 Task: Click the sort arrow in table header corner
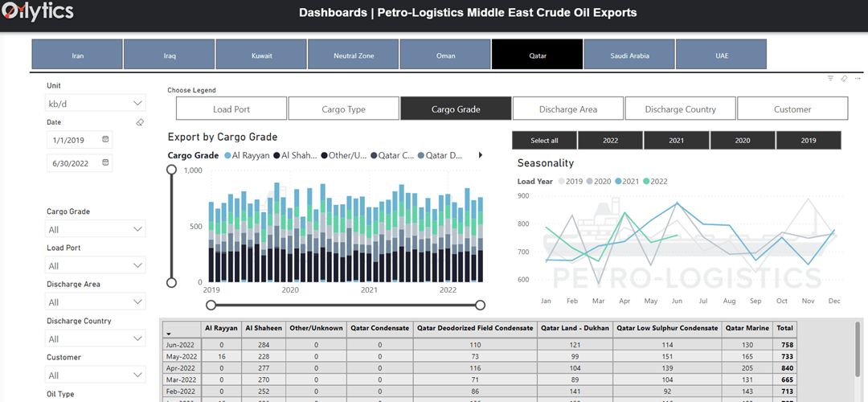pos(168,334)
